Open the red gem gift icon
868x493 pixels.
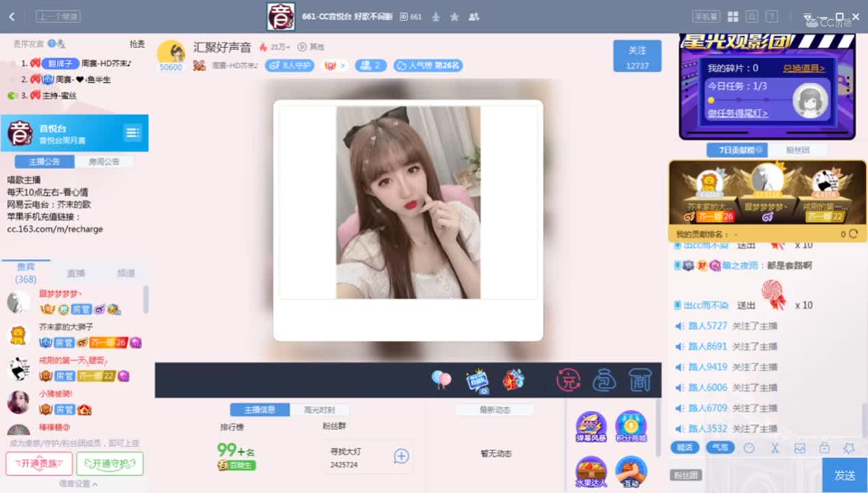513,380
